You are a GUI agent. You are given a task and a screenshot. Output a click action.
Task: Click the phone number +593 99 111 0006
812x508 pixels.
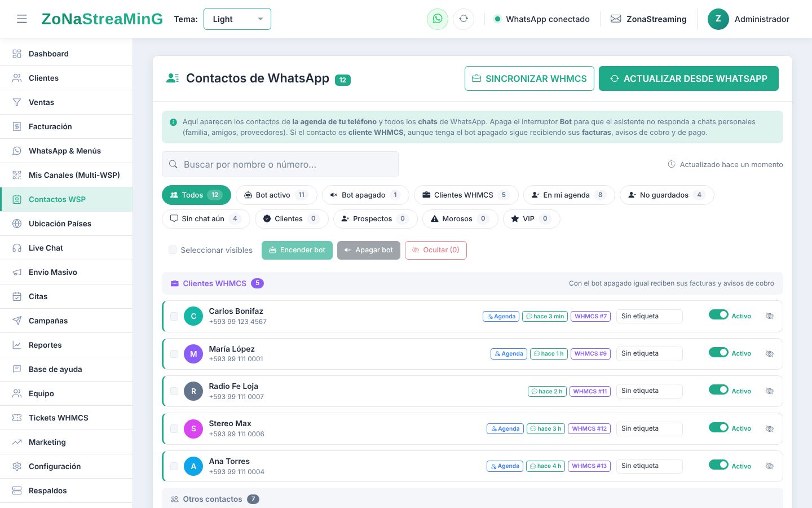[237, 434]
